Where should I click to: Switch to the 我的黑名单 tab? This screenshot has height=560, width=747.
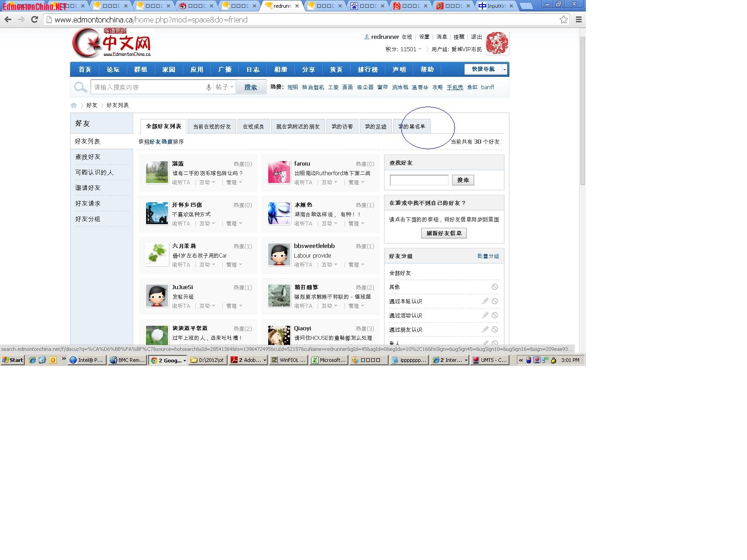(x=411, y=127)
